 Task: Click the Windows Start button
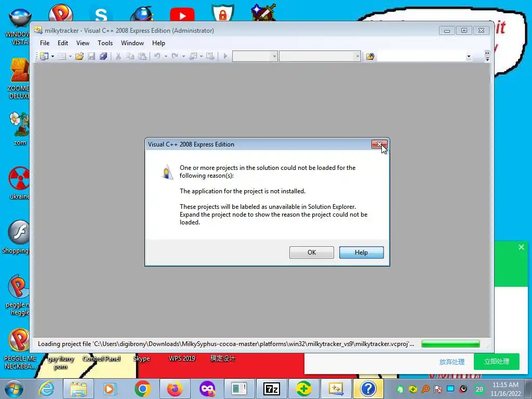click(x=14, y=389)
